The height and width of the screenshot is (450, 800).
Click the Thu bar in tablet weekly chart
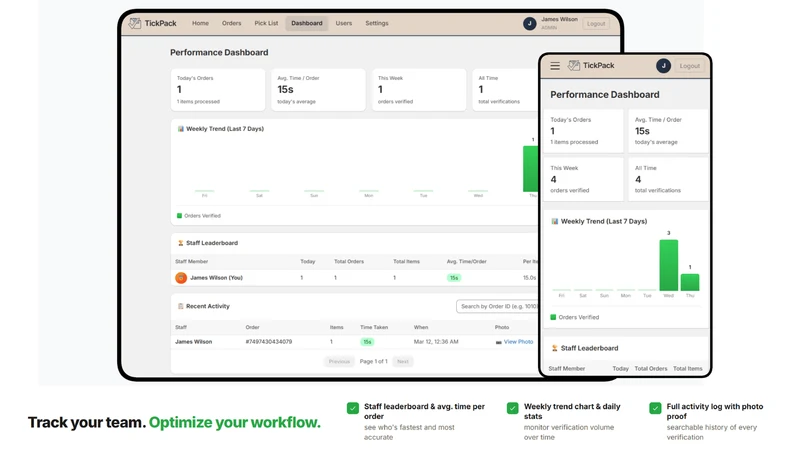point(531,169)
